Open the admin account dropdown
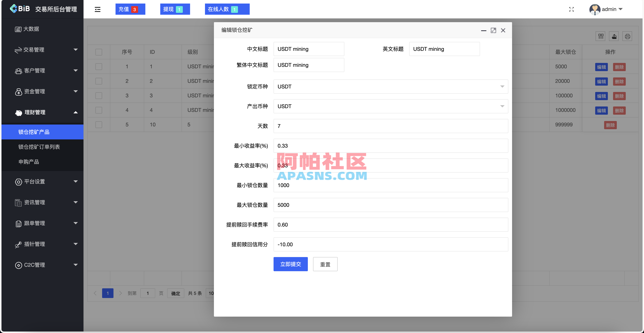This screenshot has height=333, width=644. (x=607, y=9)
